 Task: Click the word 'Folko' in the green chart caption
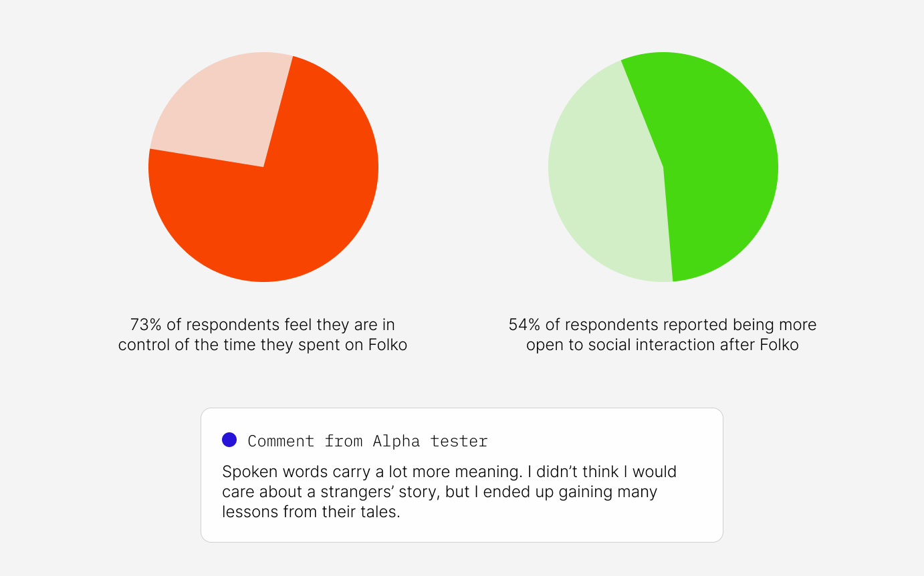(780, 345)
